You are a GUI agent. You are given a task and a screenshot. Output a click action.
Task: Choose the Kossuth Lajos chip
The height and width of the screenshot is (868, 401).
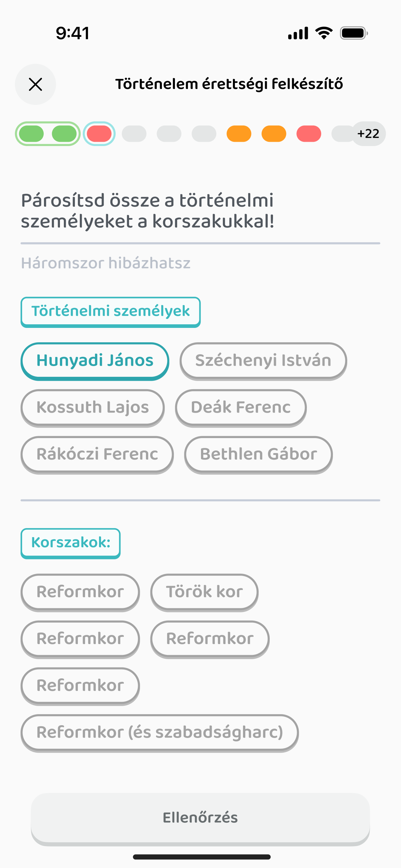pos(92,408)
